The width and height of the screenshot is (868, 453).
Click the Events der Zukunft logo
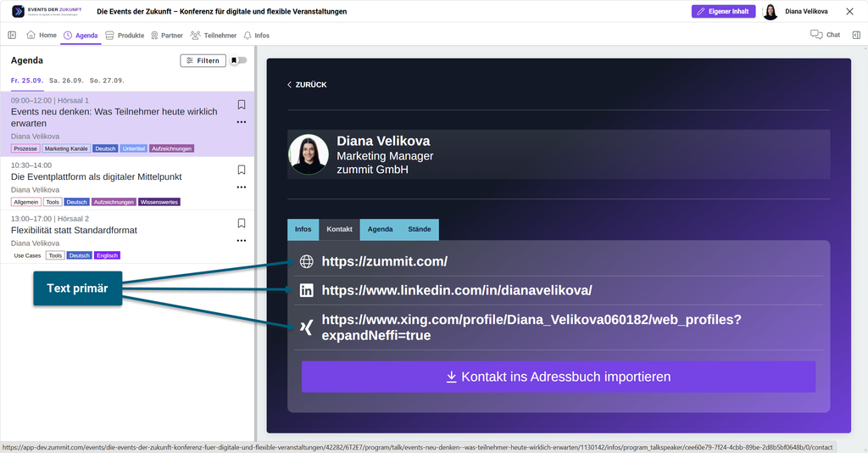tap(47, 11)
